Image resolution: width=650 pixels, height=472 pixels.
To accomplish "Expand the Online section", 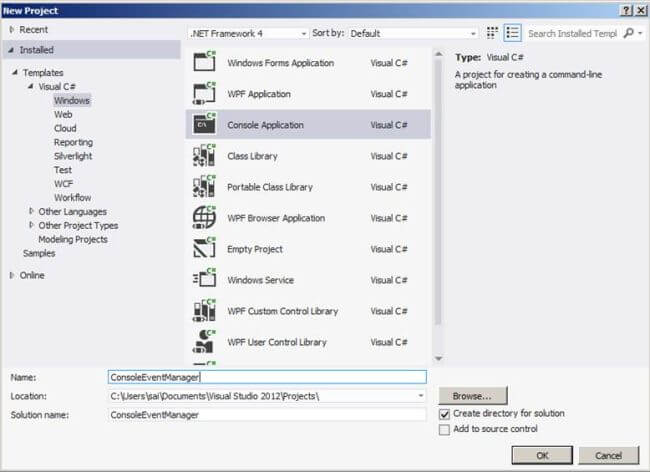I will click(x=12, y=275).
